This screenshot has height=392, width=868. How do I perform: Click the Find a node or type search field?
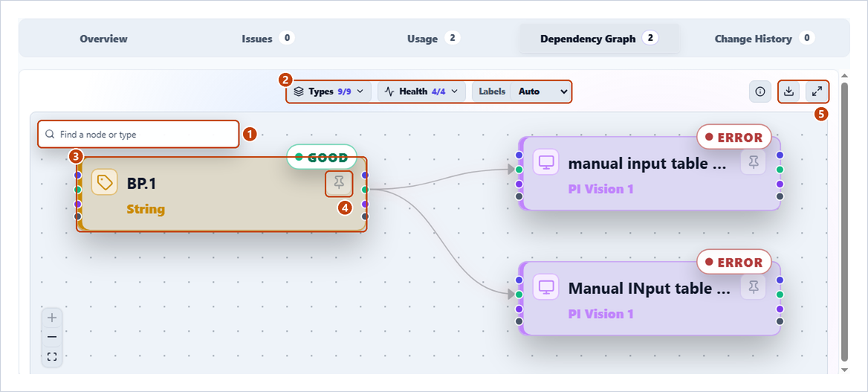138,134
